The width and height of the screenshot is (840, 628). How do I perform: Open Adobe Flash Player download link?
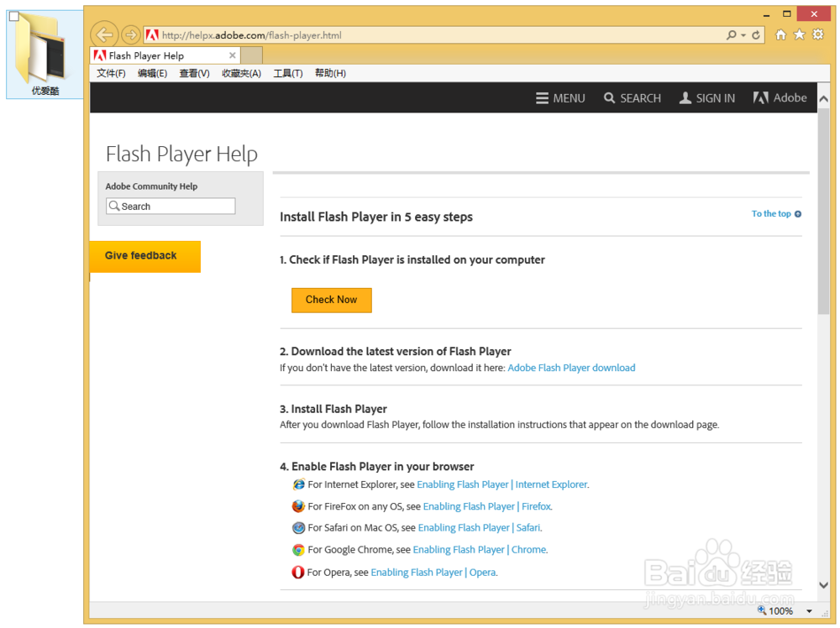[571, 368]
